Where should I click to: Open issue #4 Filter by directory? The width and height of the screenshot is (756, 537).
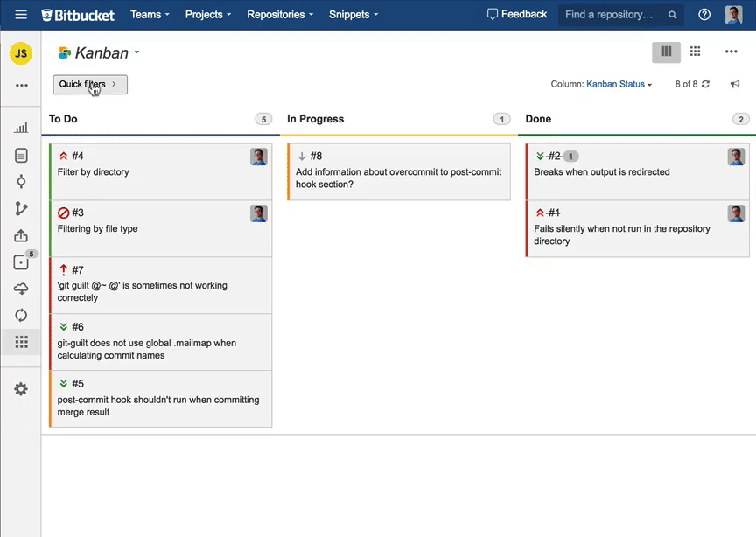160,171
